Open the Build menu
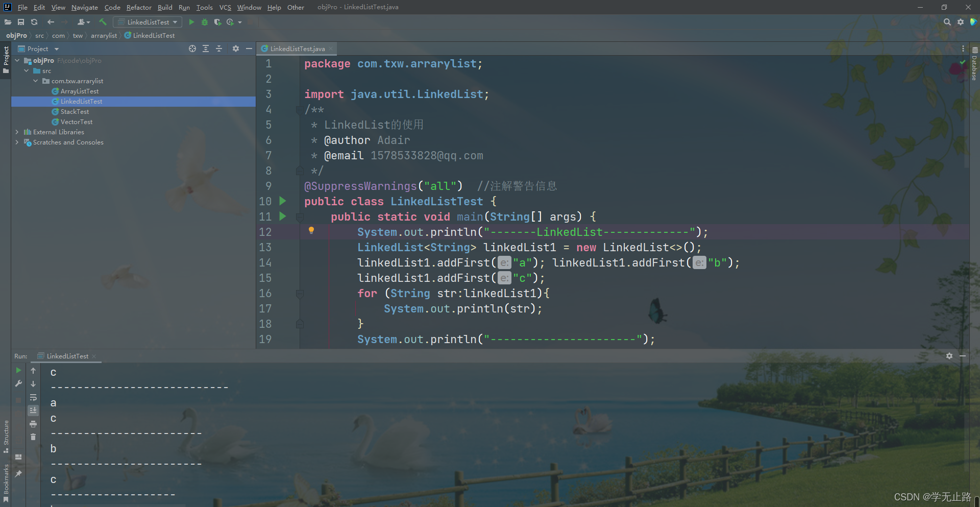Screen dimensions: 980x507 point(165,7)
